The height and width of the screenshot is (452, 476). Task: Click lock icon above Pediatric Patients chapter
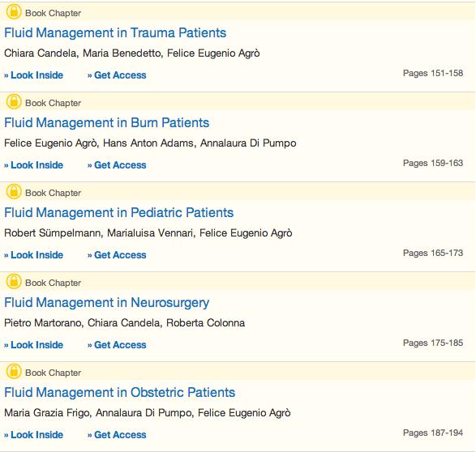tap(14, 192)
